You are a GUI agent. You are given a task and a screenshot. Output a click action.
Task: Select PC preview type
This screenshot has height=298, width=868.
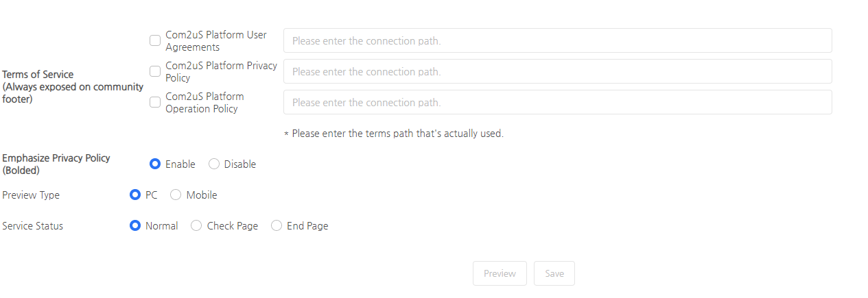click(135, 195)
